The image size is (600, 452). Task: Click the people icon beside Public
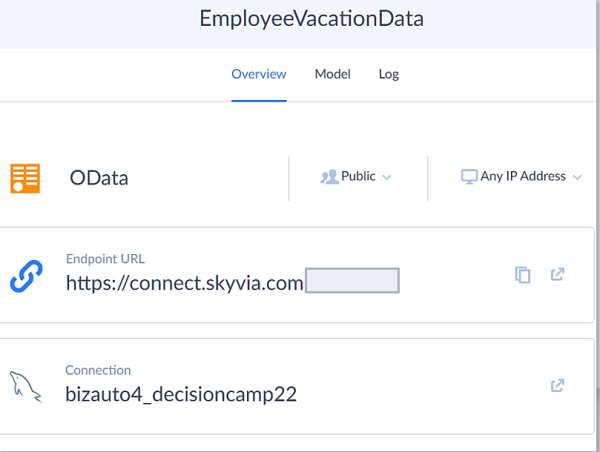[329, 177]
